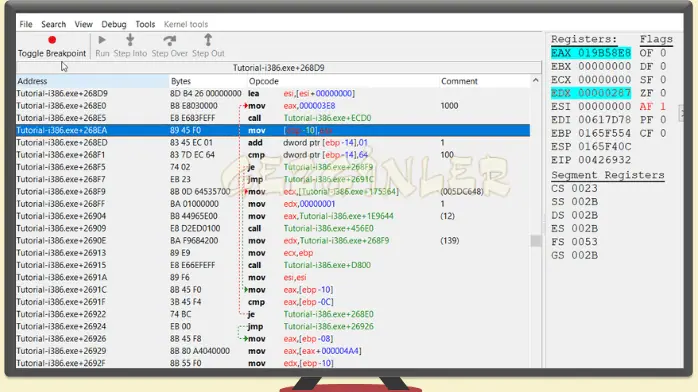
Task: Select row Tutorial-i386.exe+26922 je instruction
Action: pos(273,314)
